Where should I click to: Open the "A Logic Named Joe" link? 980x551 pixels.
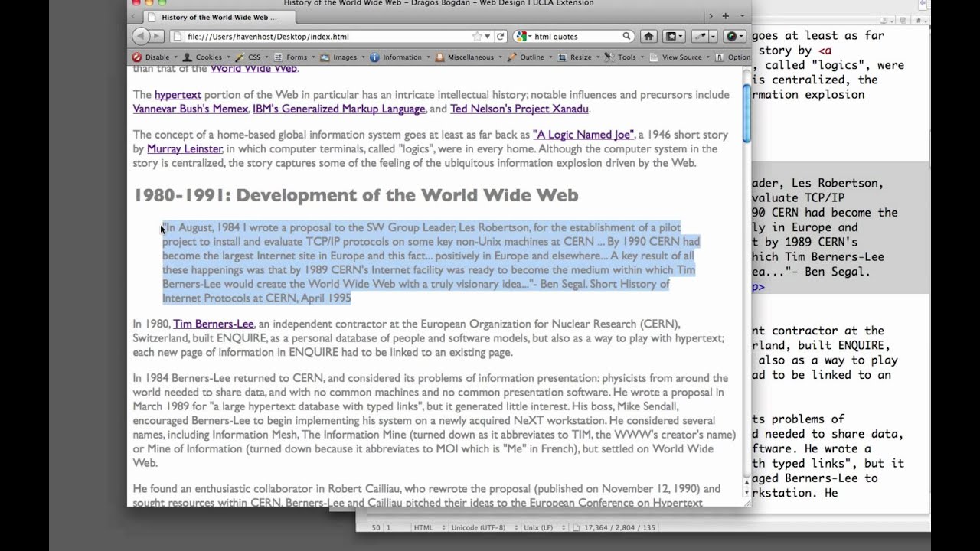coord(583,135)
